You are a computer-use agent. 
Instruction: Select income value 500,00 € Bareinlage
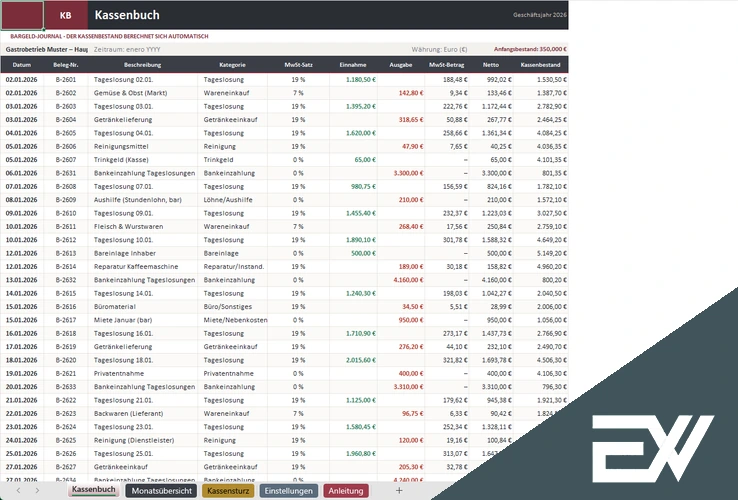[x=363, y=253]
